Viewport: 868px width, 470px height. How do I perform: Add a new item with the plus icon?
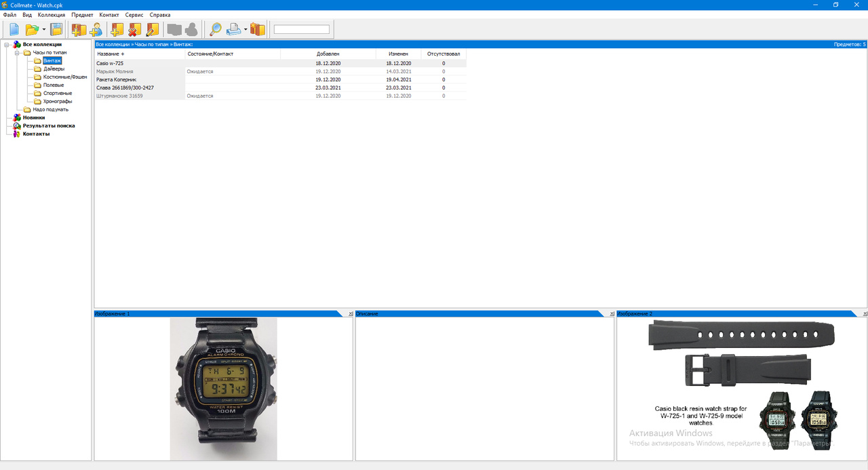(117, 29)
